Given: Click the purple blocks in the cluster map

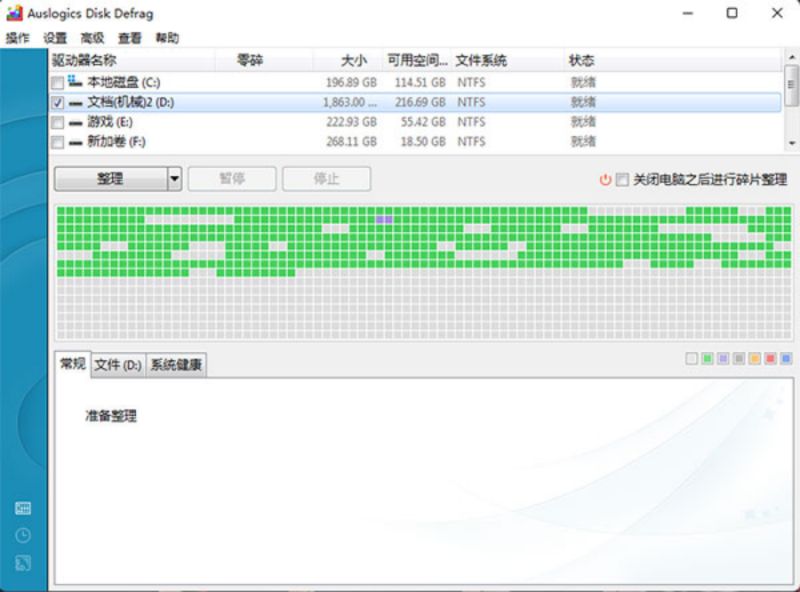Looking at the screenshot, I should [x=384, y=220].
